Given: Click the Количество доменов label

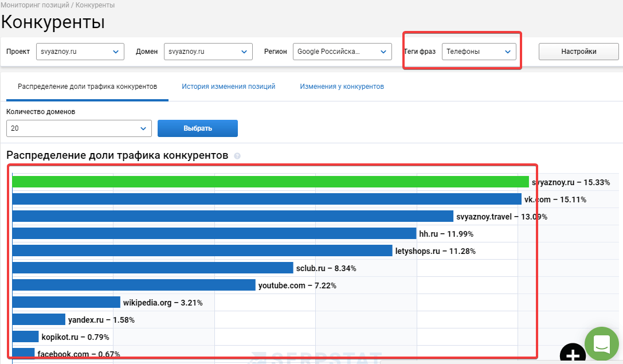Looking at the screenshot, I should [x=41, y=112].
